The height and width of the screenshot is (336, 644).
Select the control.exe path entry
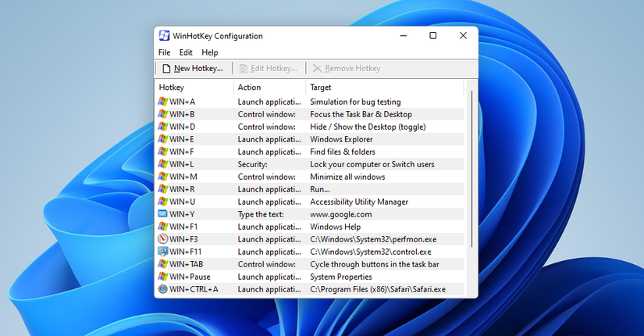pos(371,252)
